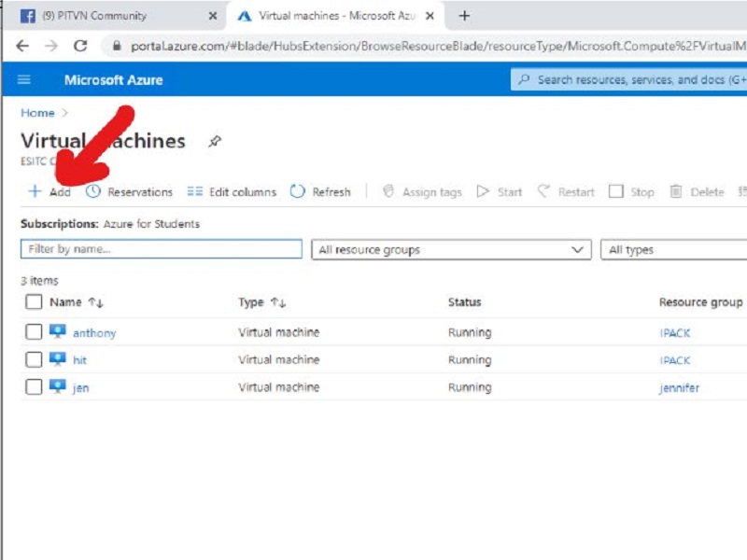Click the Assign tags icon
The width and height of the screenshot is (747, 560).
click(388, 191)
